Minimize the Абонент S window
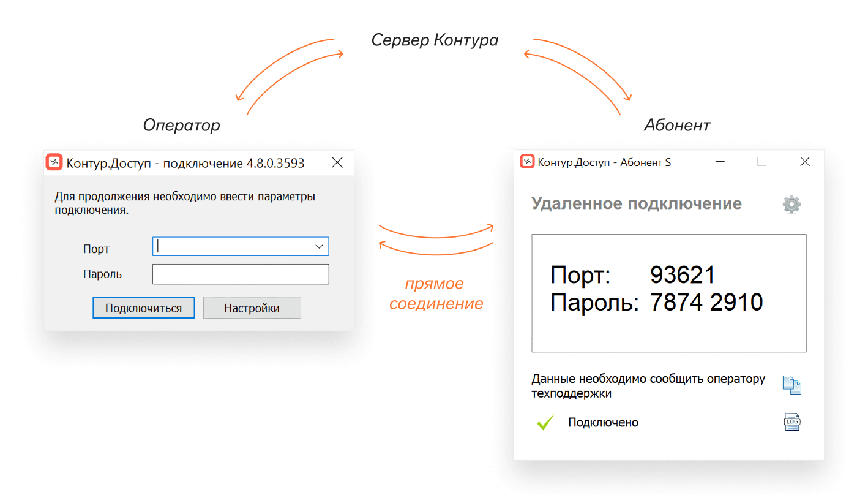This screenshot has height=495, width=868. 720,162
